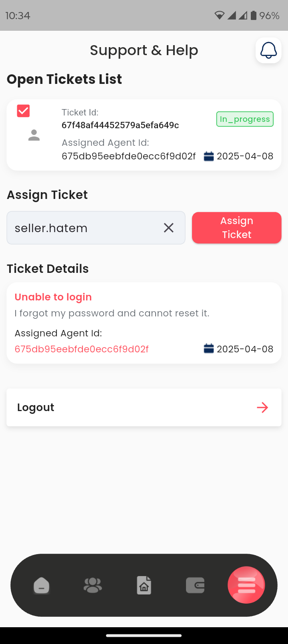Screen dimensions: 288x644
Task: Go to the Home tab in bottom bar
Action: coord(42,586)
